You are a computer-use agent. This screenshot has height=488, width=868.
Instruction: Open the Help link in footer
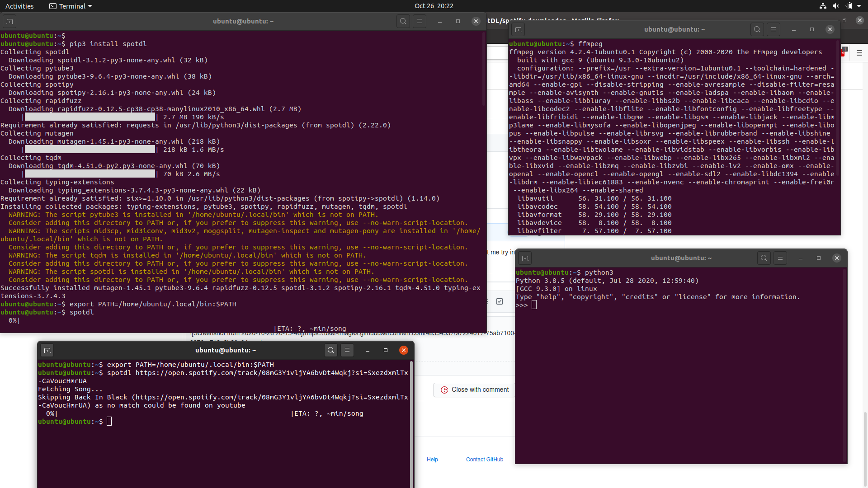(x=432, y=460)
